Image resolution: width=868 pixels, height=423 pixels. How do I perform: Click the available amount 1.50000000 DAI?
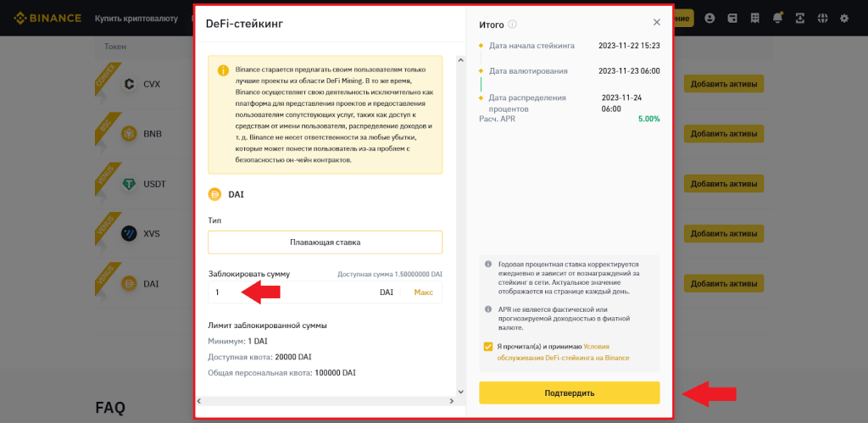pos(390,274)
